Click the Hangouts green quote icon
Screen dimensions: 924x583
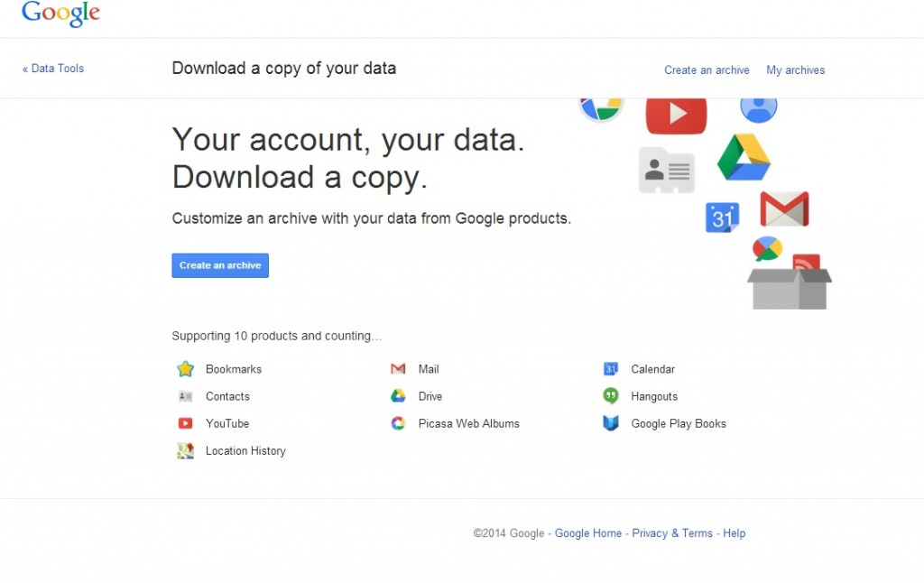[x=611, y=396]
